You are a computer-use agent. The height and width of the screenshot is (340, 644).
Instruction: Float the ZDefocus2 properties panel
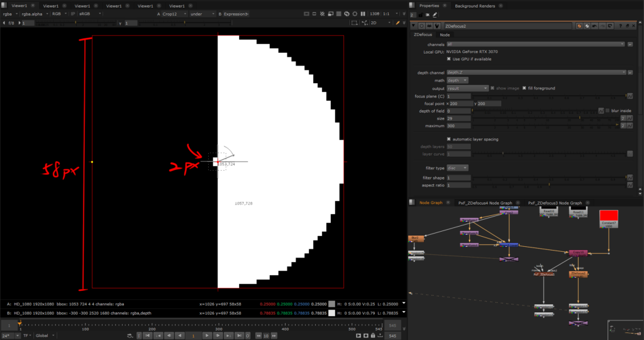pyautogui.click(x=628, y=26)
